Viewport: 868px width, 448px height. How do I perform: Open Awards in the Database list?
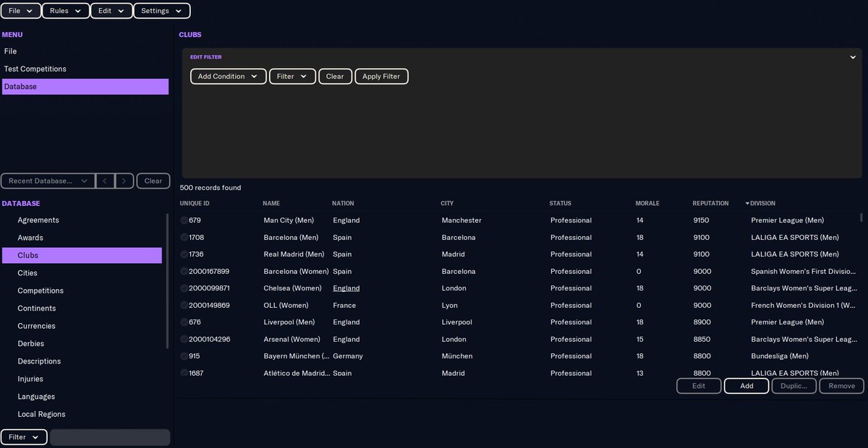tap(82, 238)
